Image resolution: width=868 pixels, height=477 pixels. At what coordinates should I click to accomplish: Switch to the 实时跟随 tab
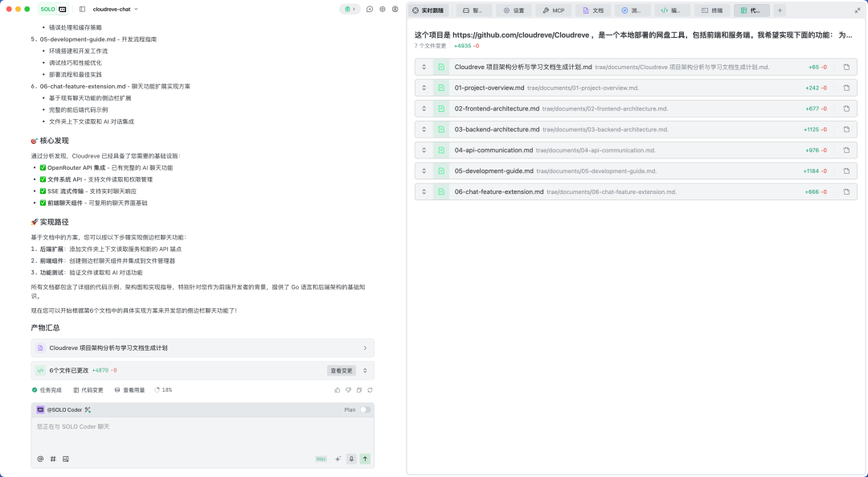pos(428,10)
